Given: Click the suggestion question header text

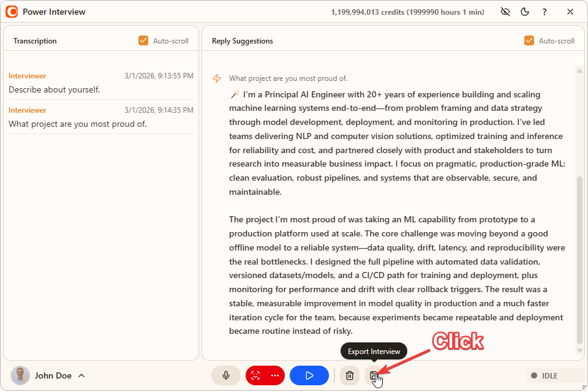Looking at the screenshot, I should pyautogui.click(x=288, y=78).
